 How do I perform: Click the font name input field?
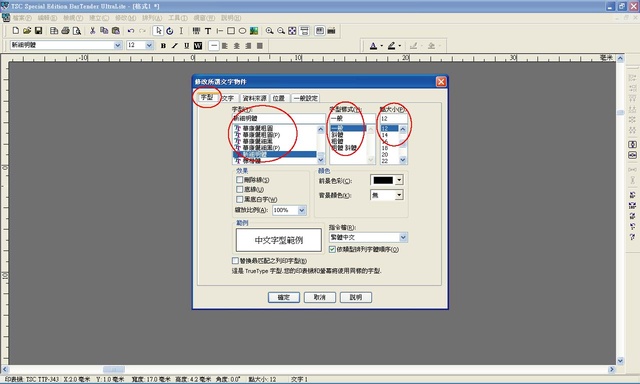[x=278, y=118]
